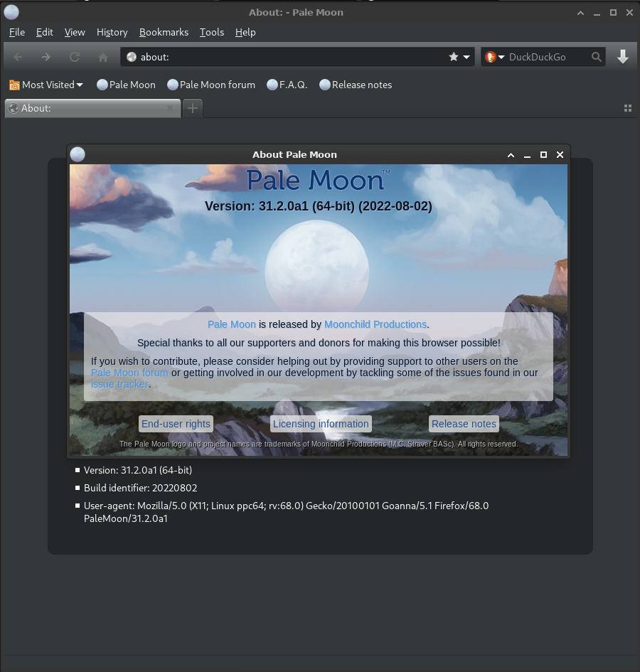Maximize the About Pale Moon dialog
The height and width of the screenshot is (672, 640).
click(543, 155)
